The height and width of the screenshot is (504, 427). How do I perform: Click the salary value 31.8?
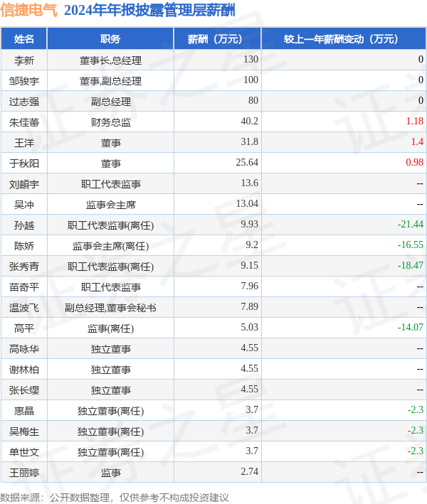click(249, 141)
